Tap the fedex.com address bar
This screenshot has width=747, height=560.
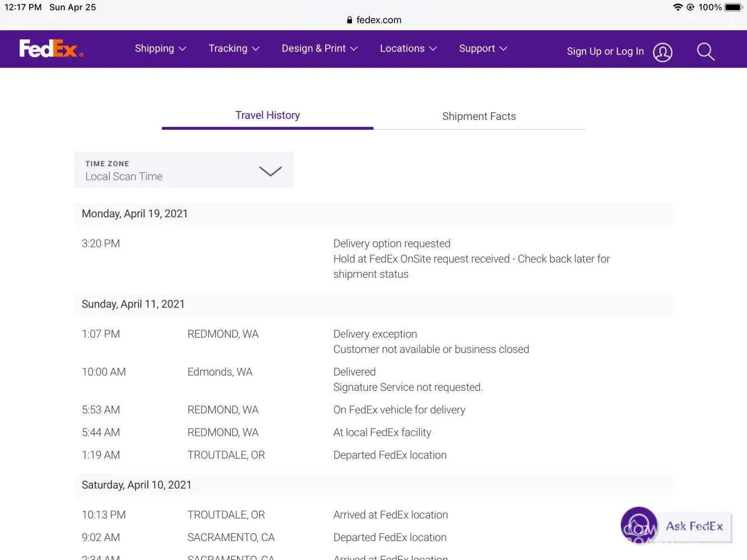pyautogui.click(x=379, y=20)
